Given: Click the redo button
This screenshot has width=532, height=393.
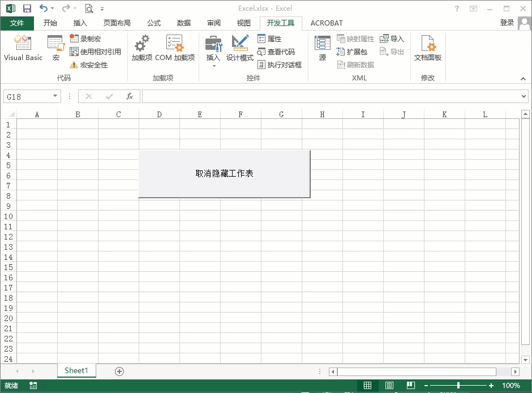Looking at the screenshot, I should (66, 8).
